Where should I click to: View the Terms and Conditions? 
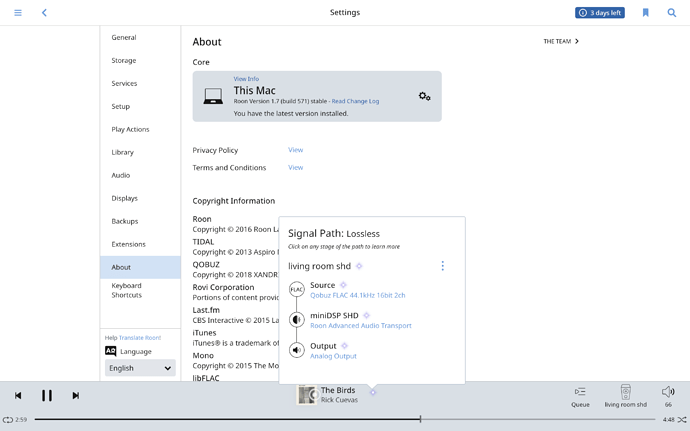[x=295, y=168]
